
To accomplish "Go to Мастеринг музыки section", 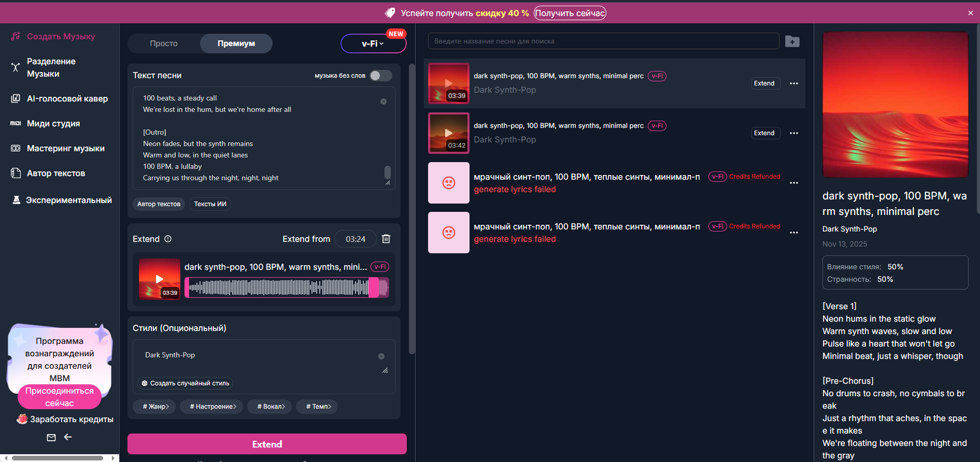I will pos(65,148).
